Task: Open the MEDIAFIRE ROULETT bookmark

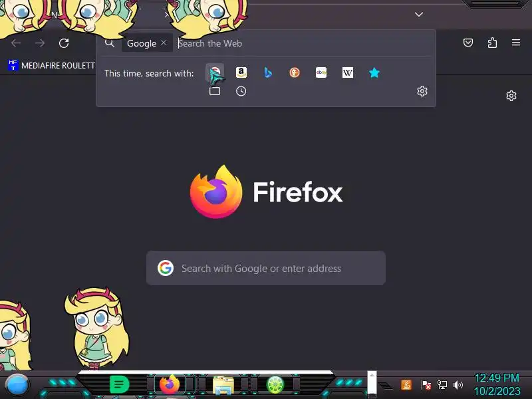Action: click(51, 65)
